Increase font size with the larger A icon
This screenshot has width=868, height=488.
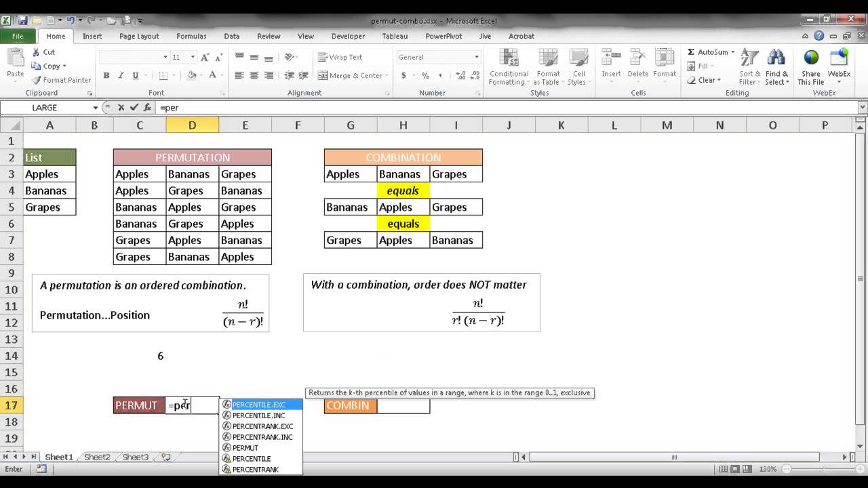205,58
